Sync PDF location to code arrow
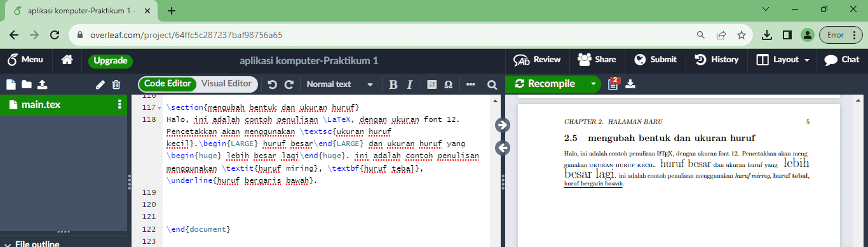Viewport: 868px width, 247px height. pyautogui.click(x=502, y=148)
